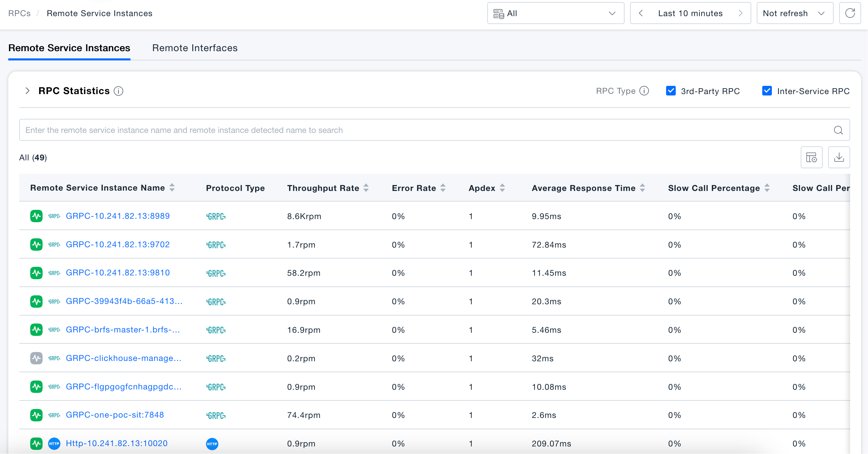The height and width of the screenshot is (454, 868).
Task: Open the RPC Statistics info icon
Action: 118,91
